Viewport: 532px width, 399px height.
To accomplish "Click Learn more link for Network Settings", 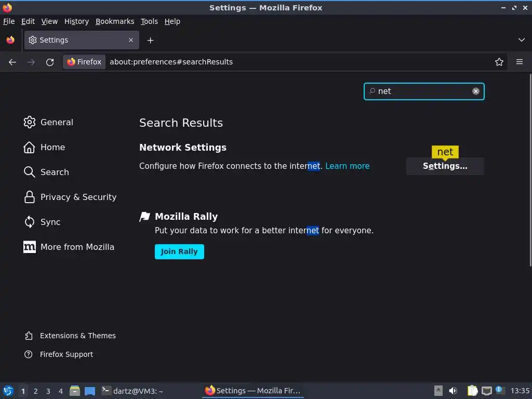I will 348,166.
